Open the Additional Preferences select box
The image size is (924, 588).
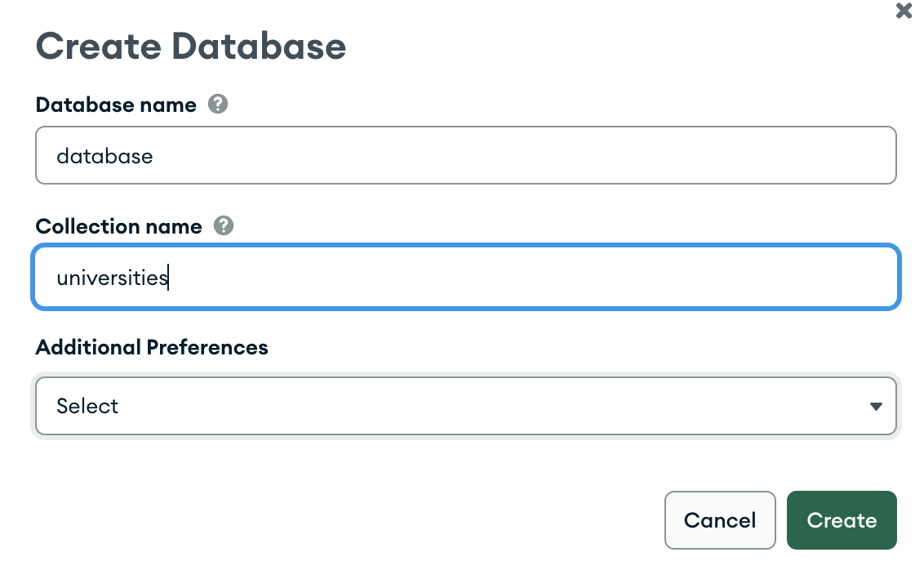(x=465, y=406)
